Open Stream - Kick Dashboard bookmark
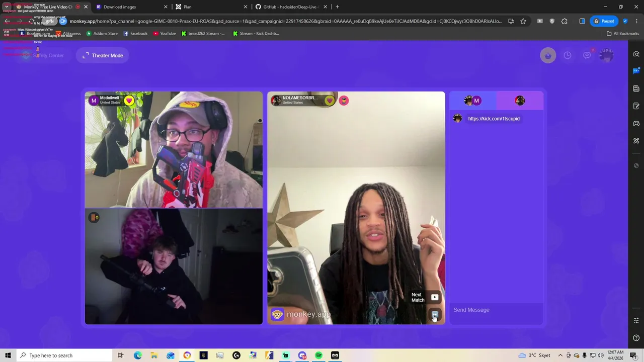 (256, 34)
